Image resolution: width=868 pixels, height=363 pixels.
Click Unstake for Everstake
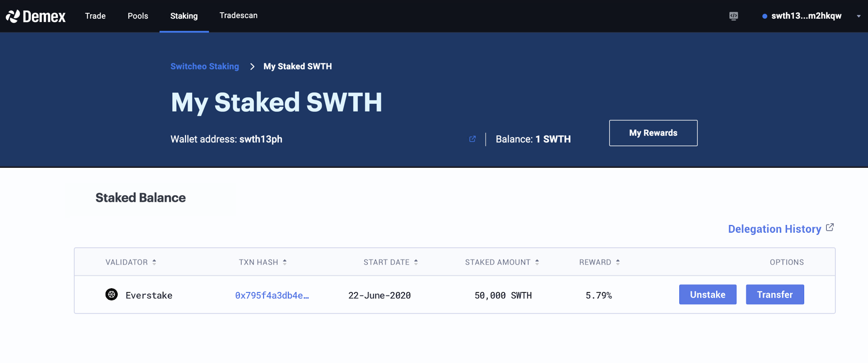tap(708, 295)
